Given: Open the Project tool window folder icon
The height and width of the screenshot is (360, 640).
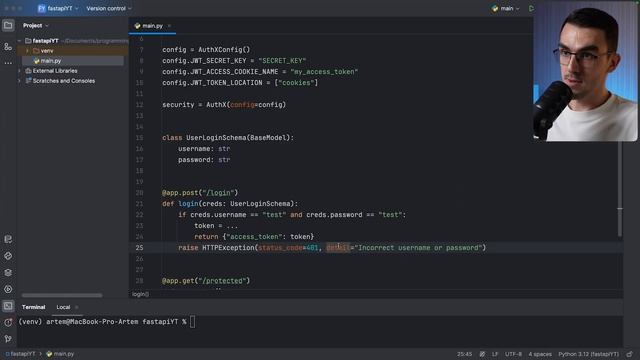Looking at the screenshot, I should click(8, 25).
